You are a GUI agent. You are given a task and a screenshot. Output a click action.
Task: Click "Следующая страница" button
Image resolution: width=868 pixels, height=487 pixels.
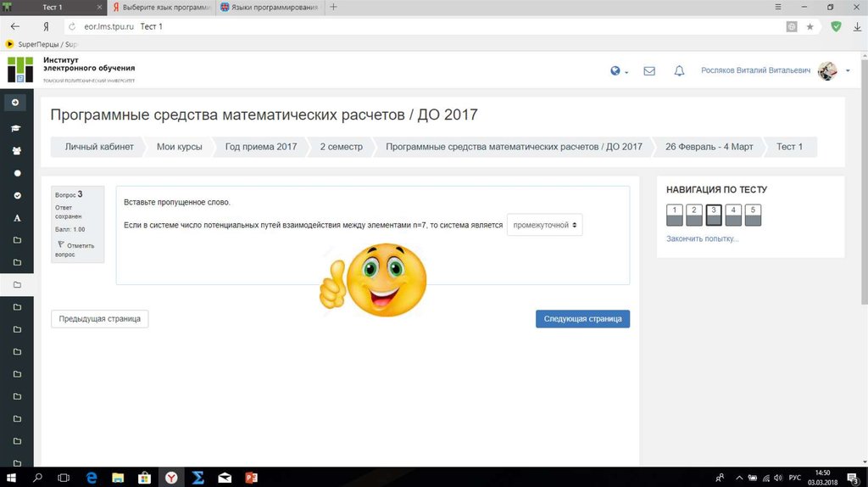[582, 318]
